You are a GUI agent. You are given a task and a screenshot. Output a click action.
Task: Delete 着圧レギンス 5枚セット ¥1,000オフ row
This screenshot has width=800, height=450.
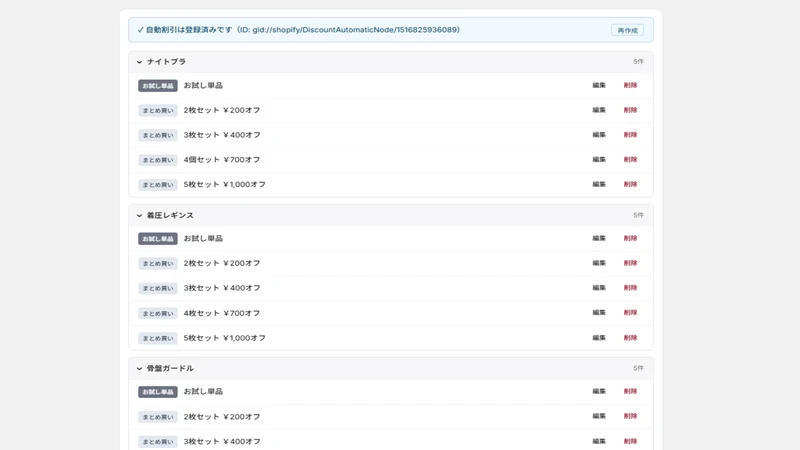click(630, 338)
